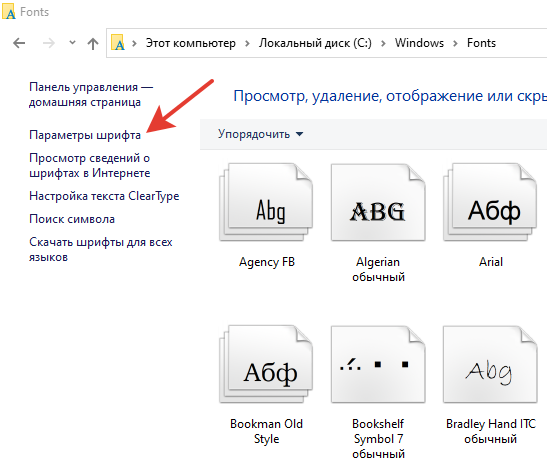Open the recent locations dropdown chevron
547x465 pixels.
pos(72,43)
